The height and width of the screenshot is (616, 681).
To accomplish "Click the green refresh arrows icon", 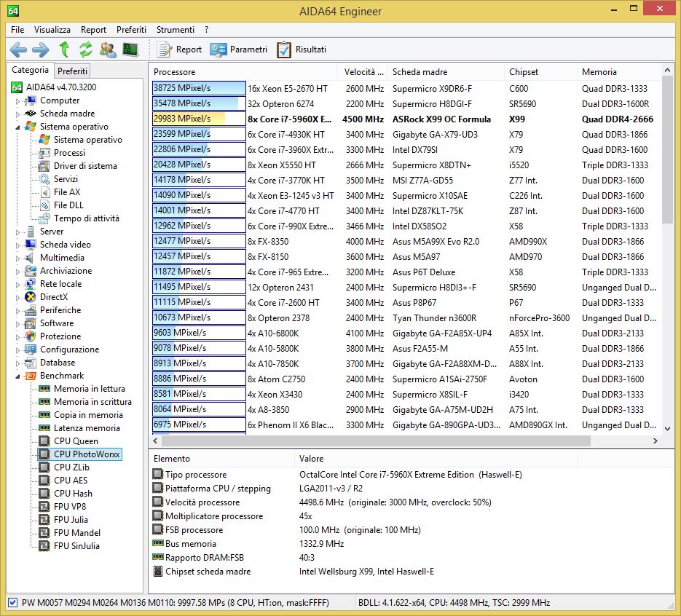I will tap(86, 50).
